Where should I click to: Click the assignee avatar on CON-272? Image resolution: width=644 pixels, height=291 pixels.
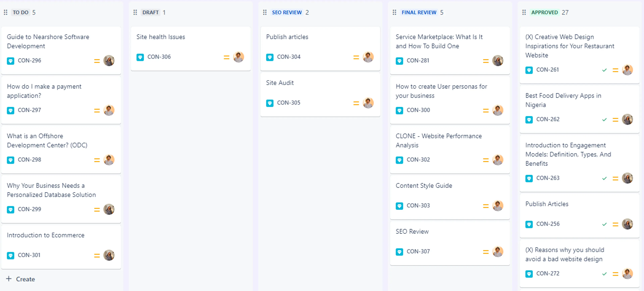pyautogui.click(x=628, y=274)
